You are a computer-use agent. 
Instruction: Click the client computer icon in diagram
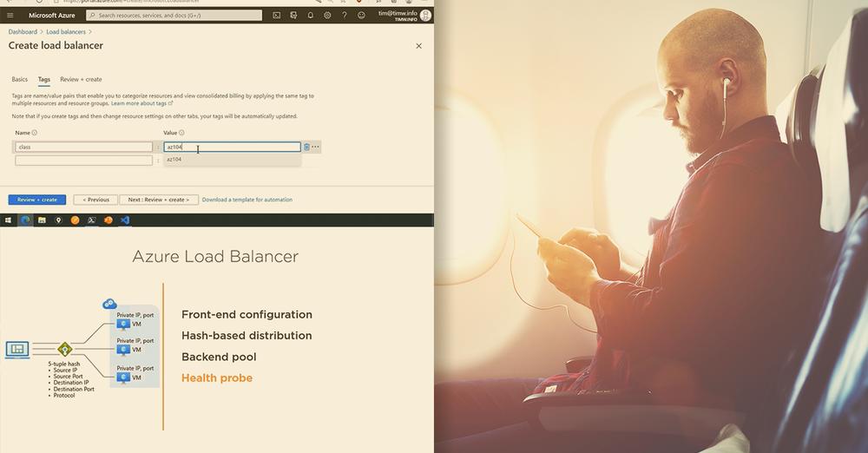click(17, 350)
